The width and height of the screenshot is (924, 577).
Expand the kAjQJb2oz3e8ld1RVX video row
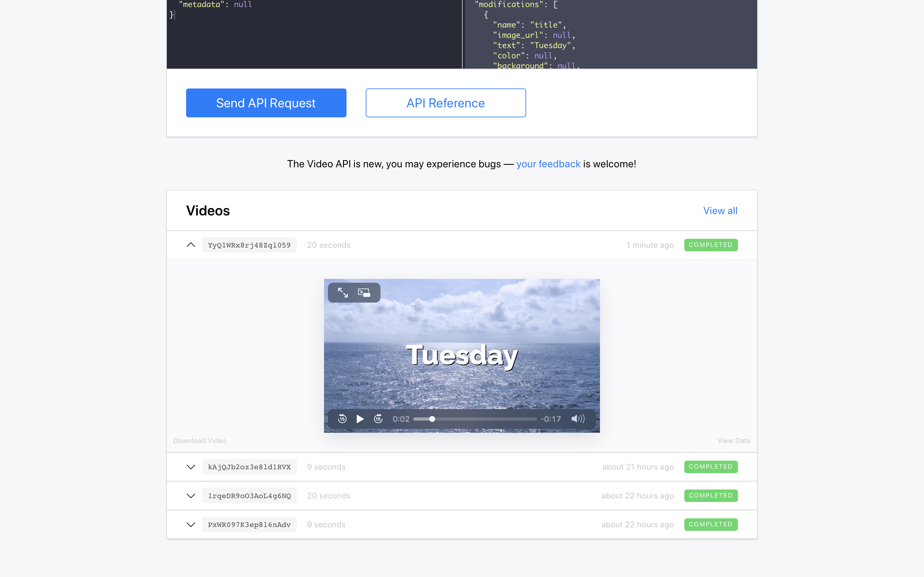191,467
